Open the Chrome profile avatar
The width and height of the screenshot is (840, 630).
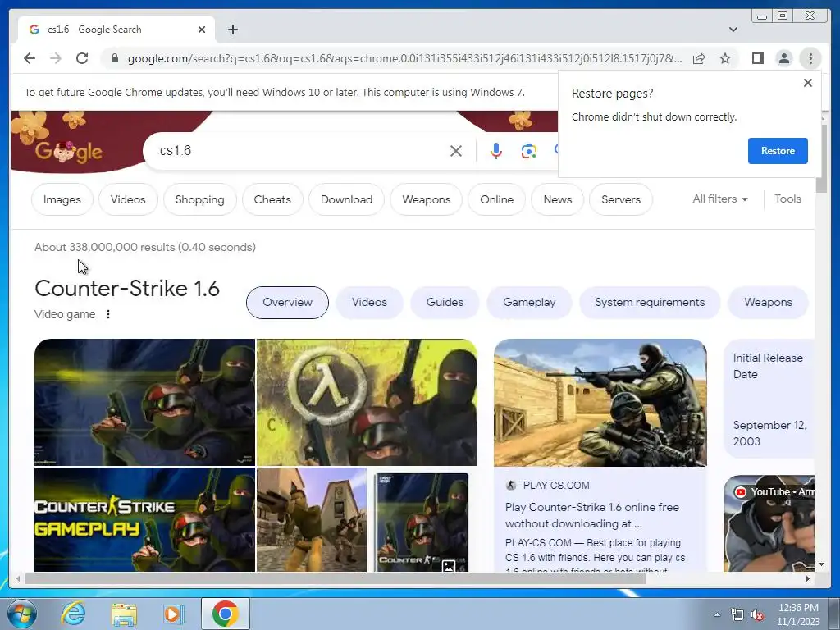pyautogui.click(x=783, y=58)
